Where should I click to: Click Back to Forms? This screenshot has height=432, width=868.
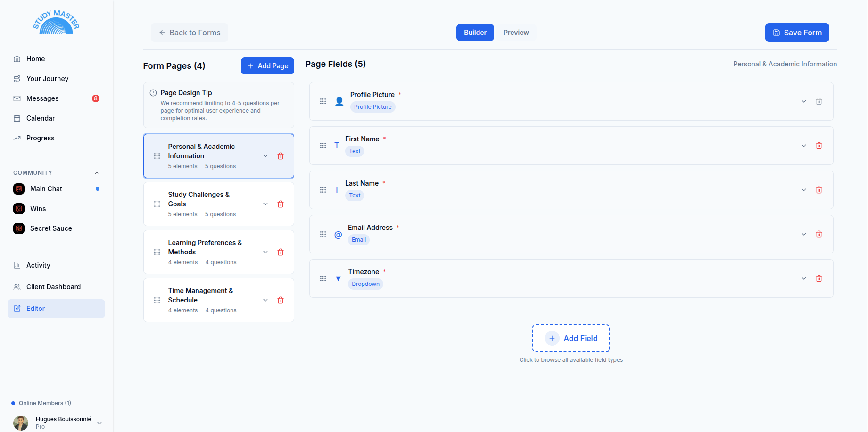click(189, 33)
